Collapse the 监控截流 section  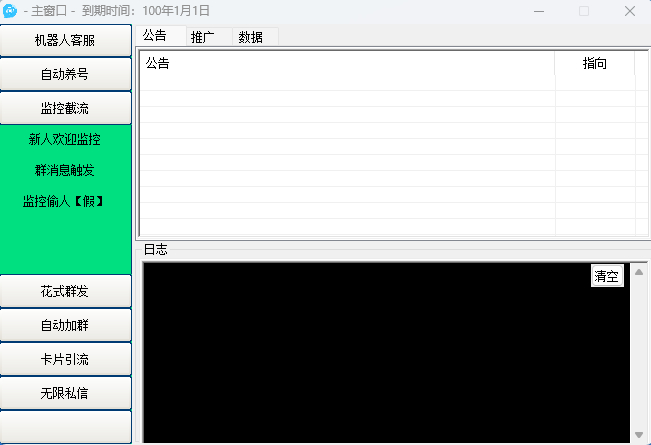click(66, 107)
